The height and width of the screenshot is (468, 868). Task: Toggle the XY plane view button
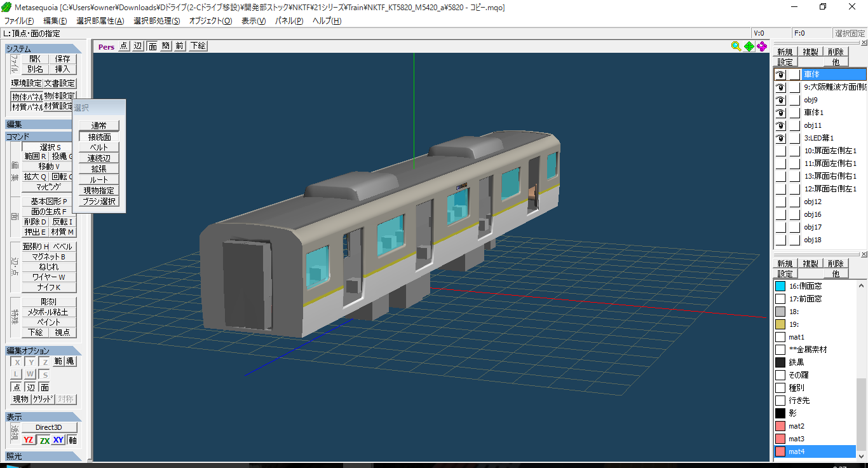58,440
